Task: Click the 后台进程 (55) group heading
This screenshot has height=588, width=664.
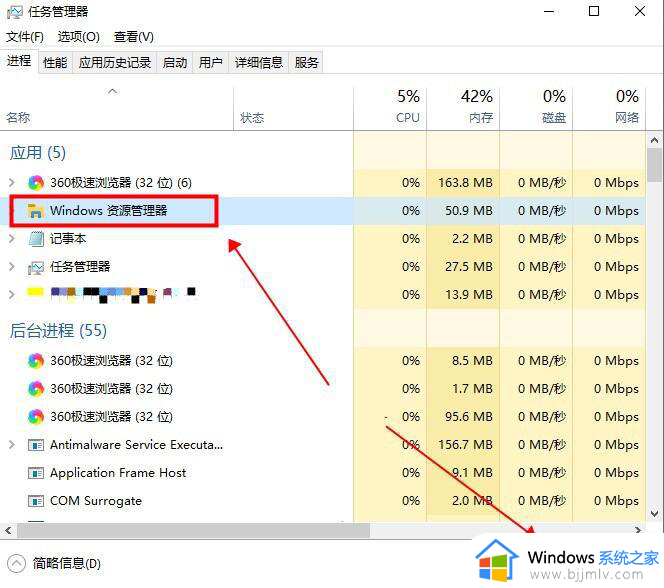Action: (58, 331)
